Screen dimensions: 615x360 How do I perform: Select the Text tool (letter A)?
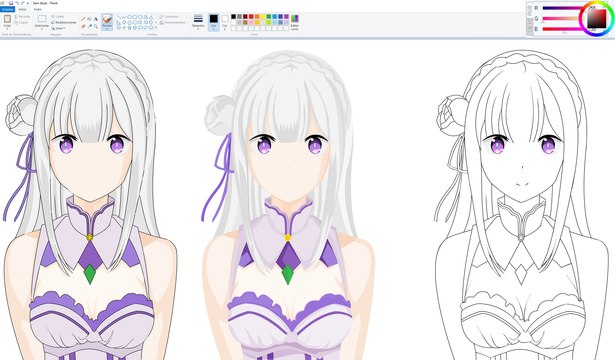coord(96,19)
